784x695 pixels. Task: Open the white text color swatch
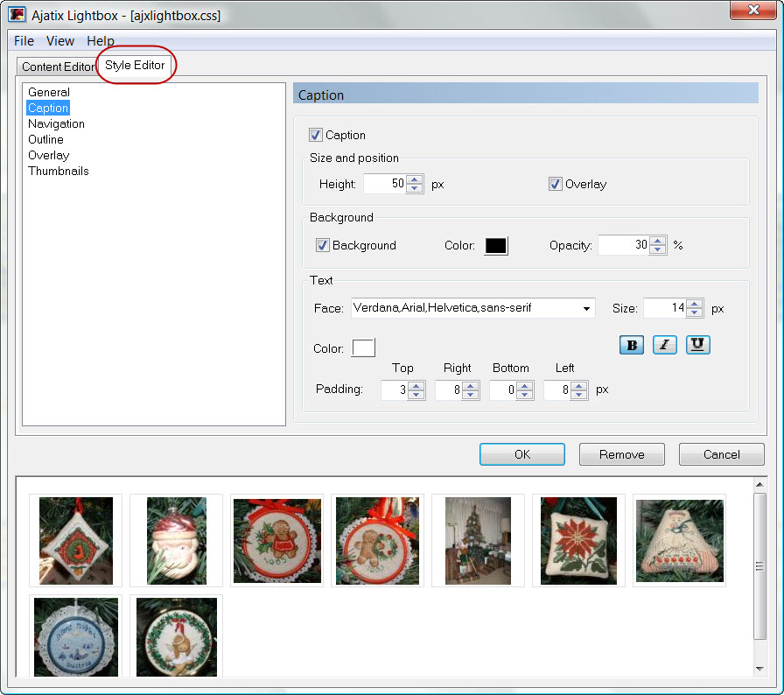pyautogui.click(x=363, y=348)
